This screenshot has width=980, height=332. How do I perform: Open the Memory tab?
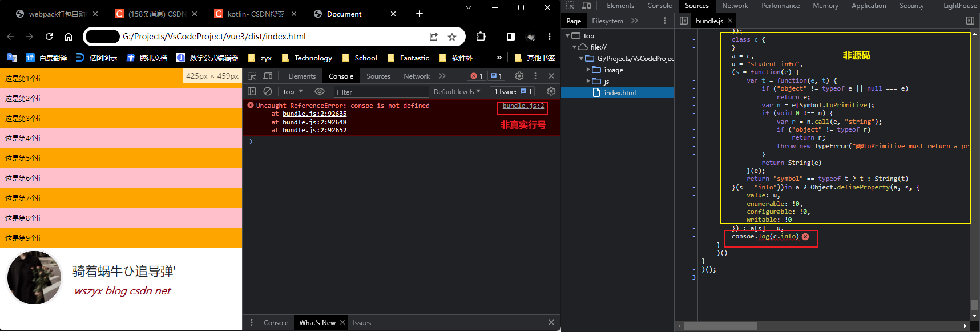825,6
